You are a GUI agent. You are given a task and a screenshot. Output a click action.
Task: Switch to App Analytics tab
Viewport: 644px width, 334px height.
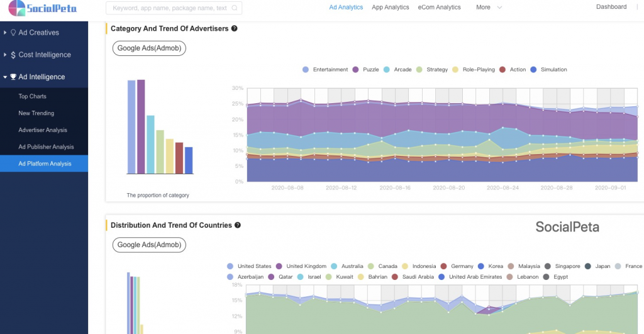coord(390,8)
